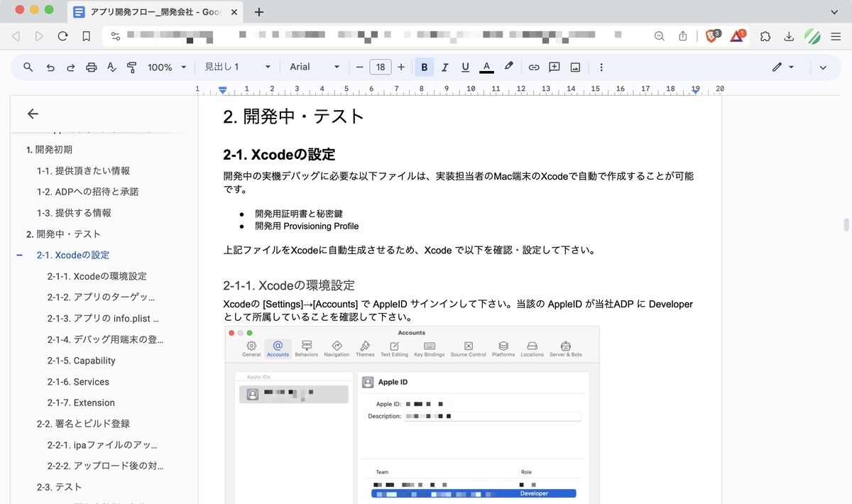Print the document

92,67
